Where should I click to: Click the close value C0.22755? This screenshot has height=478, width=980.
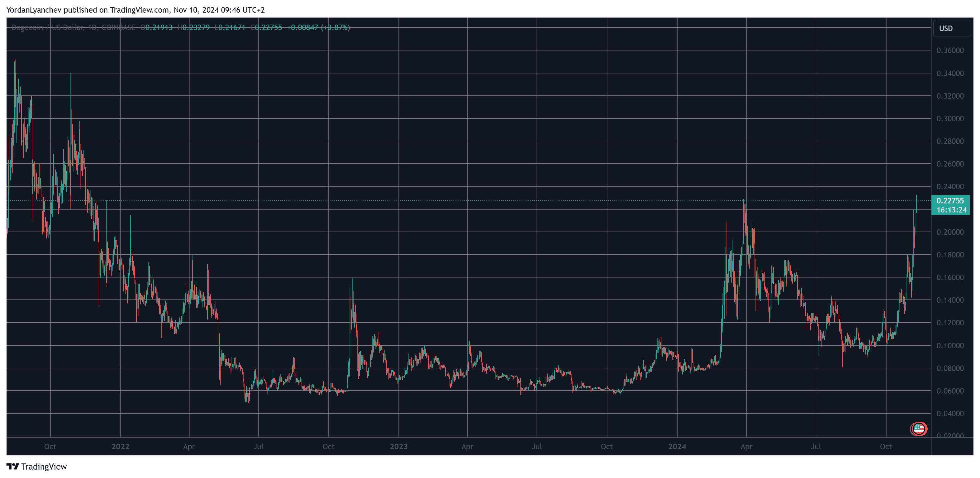coord(266,27)
